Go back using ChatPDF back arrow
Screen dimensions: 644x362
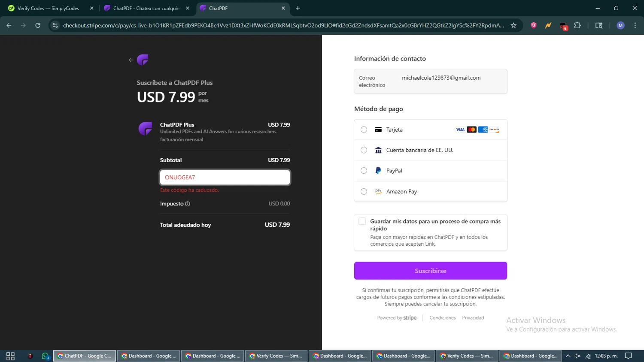pos(131,60)
